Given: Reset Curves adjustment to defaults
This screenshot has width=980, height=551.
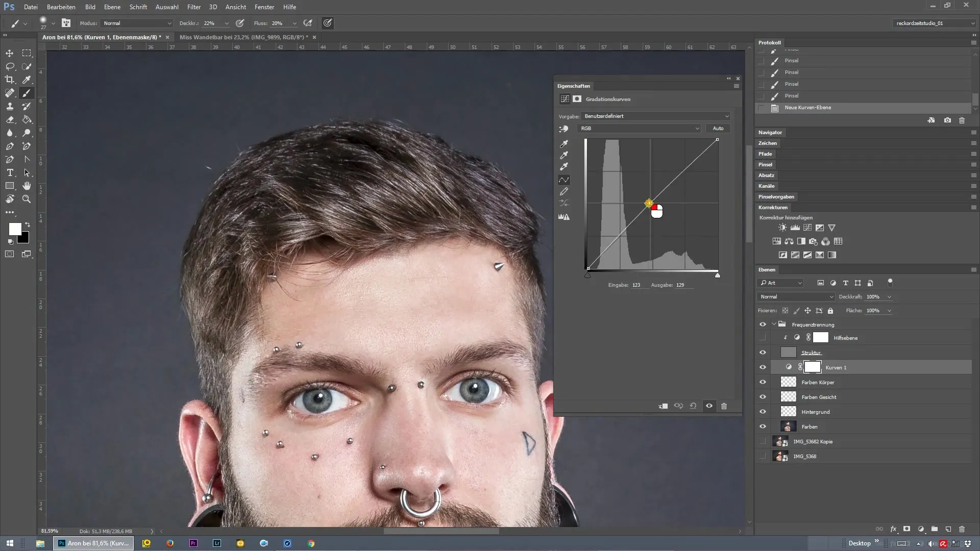Looking at the screenshot, I should (x=693, y=406).
